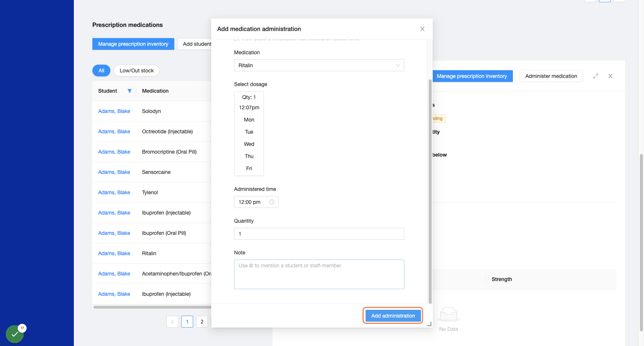Select the Low/Out stock filter
644x346 pixels.
pyautogui.click(x=137, y=71)
